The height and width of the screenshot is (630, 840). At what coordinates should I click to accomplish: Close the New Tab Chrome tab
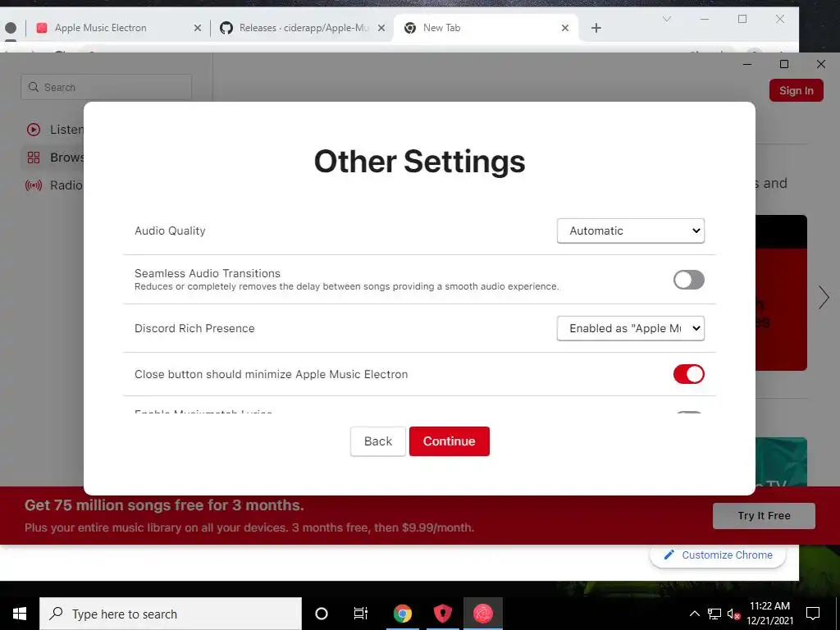click(x=564, y=28)
